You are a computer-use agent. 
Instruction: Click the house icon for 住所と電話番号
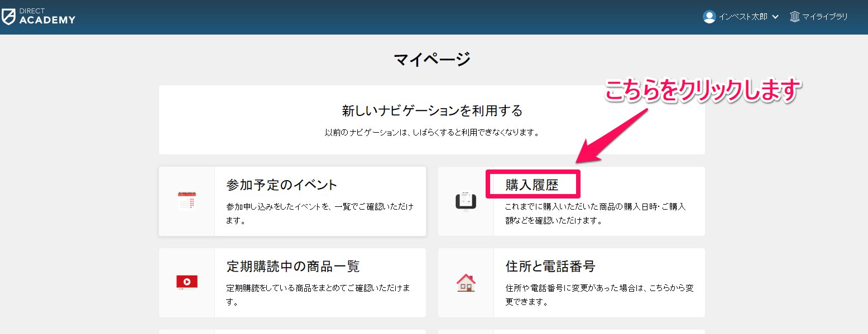pos(466,283)
